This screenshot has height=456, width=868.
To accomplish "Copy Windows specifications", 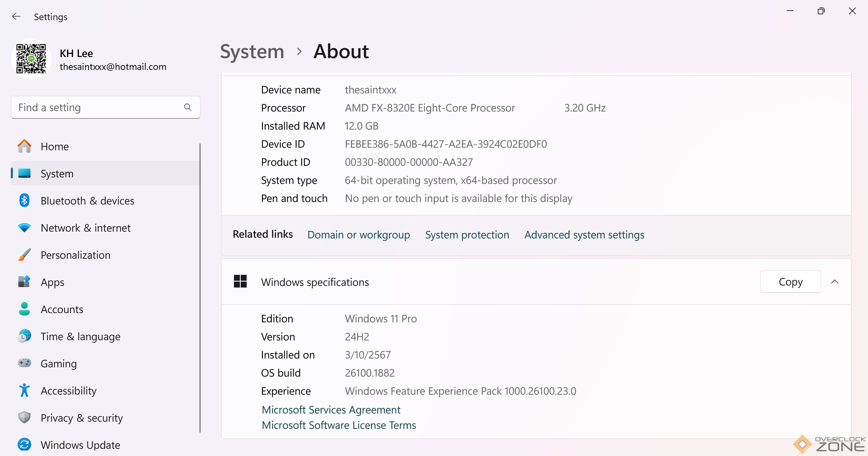I will click(x=790, y=281).
